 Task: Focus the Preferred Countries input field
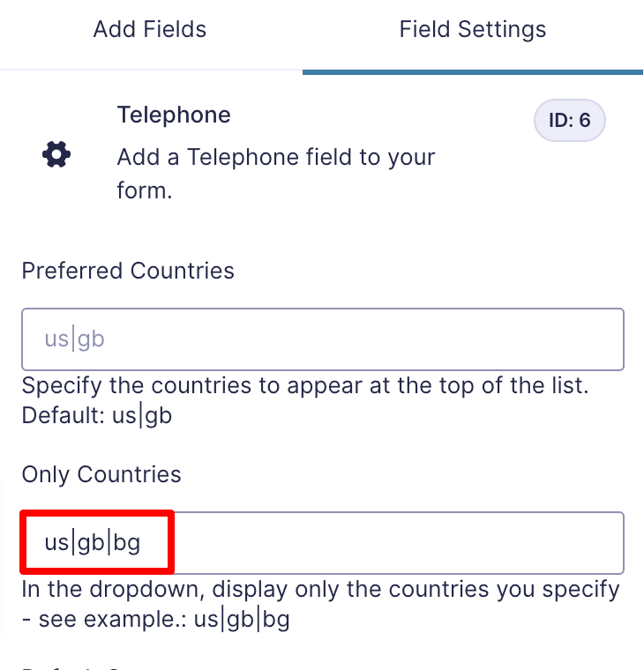(x=323, y=339)
